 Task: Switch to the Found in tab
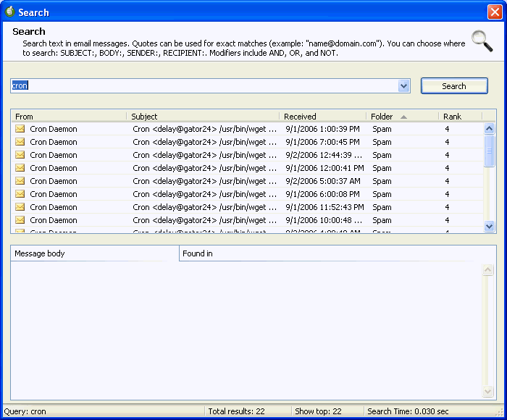click(338, 253)
